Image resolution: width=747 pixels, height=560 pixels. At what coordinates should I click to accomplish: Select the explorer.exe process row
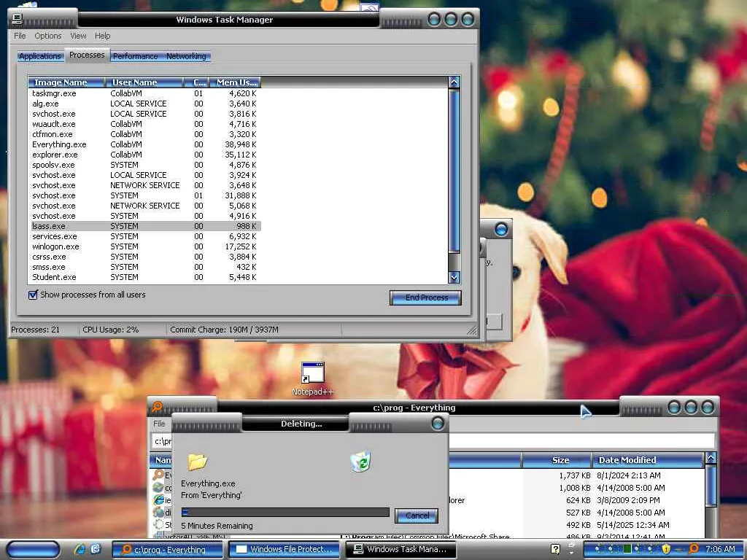(144, 155)
